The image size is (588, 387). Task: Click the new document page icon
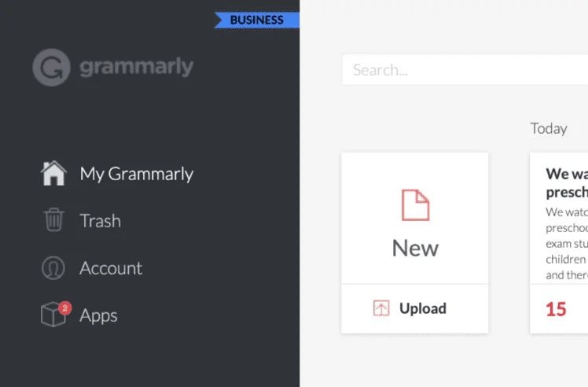pyautogui.click(x=415, y=205)
